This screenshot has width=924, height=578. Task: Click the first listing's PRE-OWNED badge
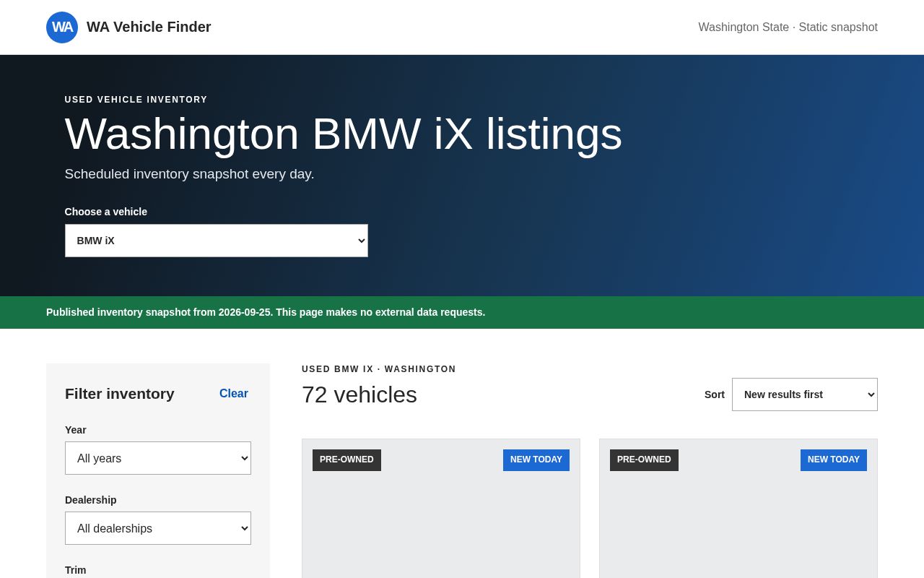[x=346, y=460]
